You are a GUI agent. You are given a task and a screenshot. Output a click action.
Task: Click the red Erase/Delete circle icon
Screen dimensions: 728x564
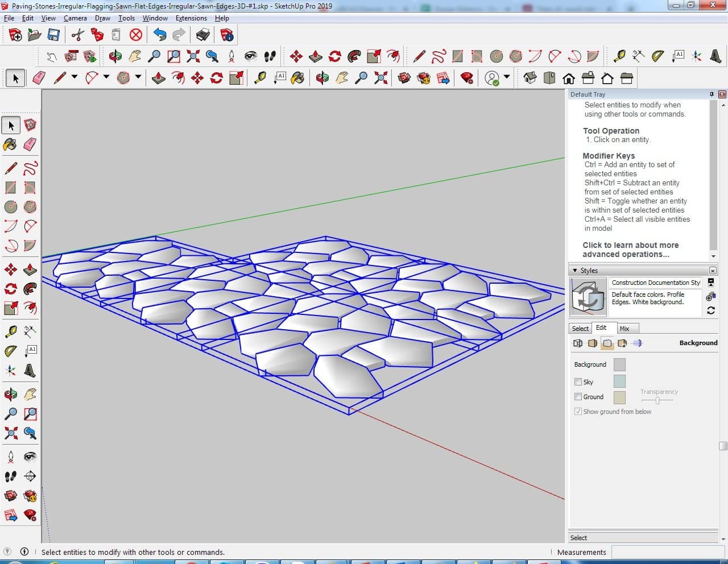[135, 35]
